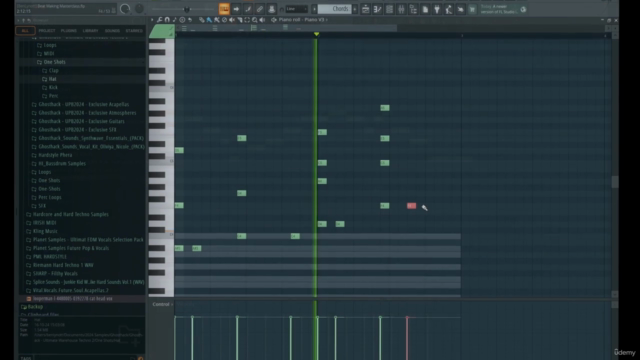Image resolution: width=640 pixels, height=360 pixels.
Task: Adjust the main pitch knob
Action: click(139, 9)
